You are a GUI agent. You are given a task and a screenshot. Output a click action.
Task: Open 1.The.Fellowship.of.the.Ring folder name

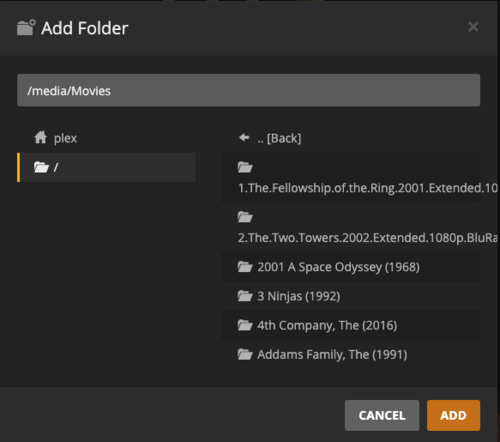[368, 188]
